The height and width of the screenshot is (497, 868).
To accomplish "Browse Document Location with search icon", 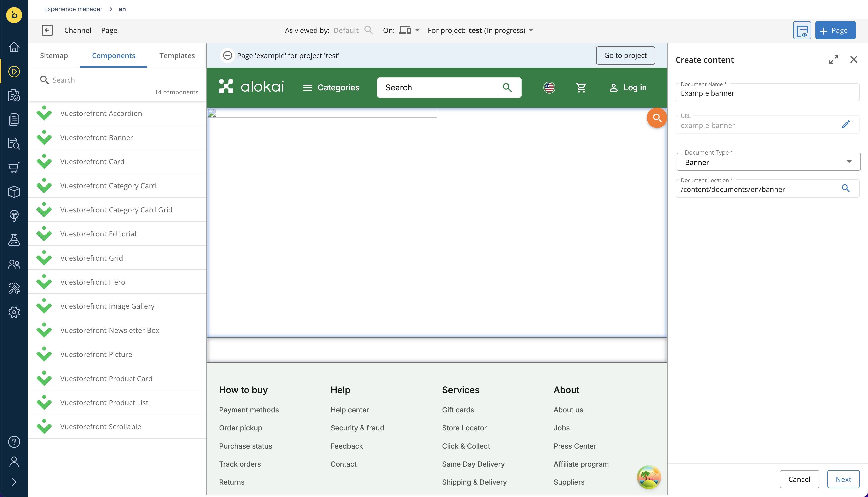I will click(x=845, y=189).
